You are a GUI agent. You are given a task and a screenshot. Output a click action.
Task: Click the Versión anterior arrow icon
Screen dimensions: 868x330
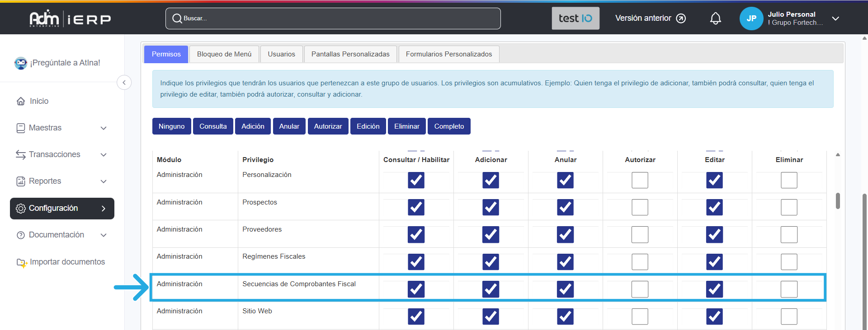point(681,19)
